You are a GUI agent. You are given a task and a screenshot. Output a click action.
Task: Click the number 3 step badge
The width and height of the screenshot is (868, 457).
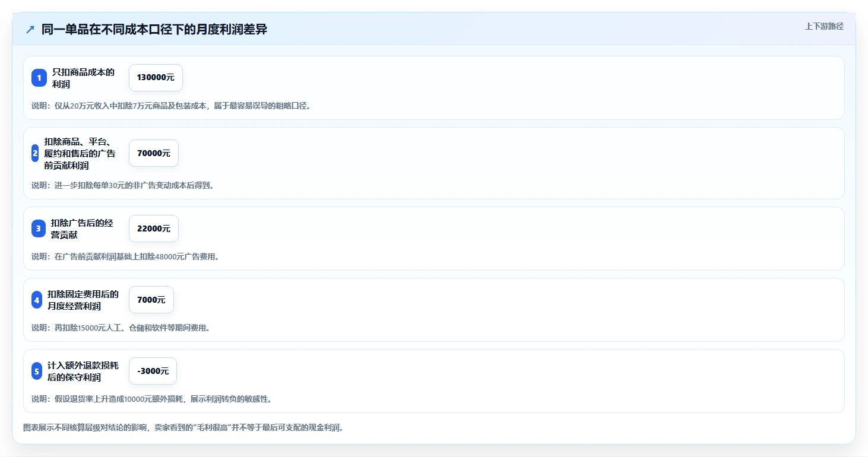pos(39,228)
